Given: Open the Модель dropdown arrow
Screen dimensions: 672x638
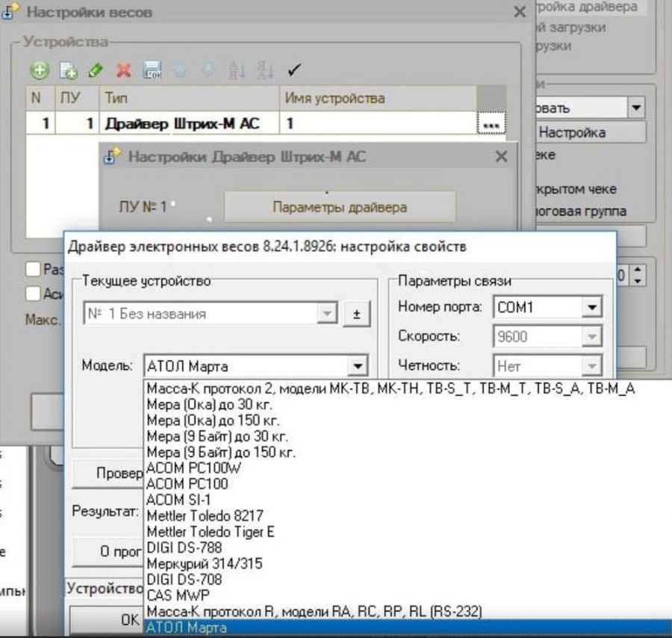Looking at the screenshot, I should [358, 366].
